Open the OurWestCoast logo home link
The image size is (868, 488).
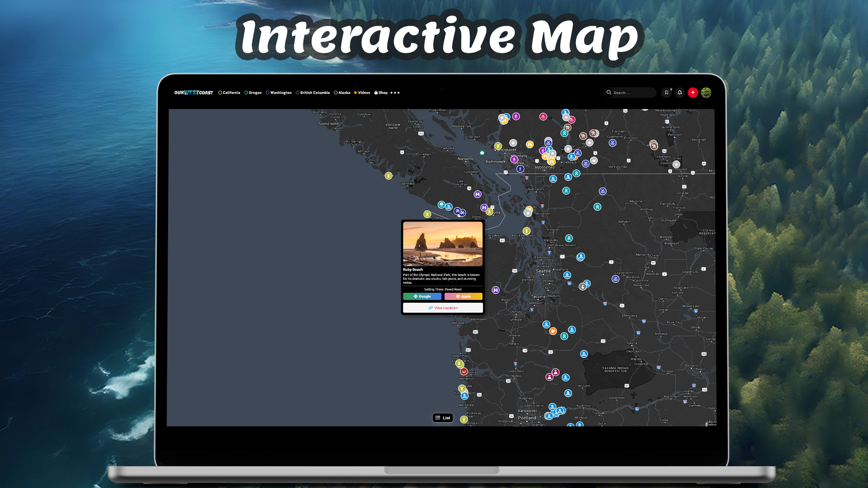[x=193, y=93]
